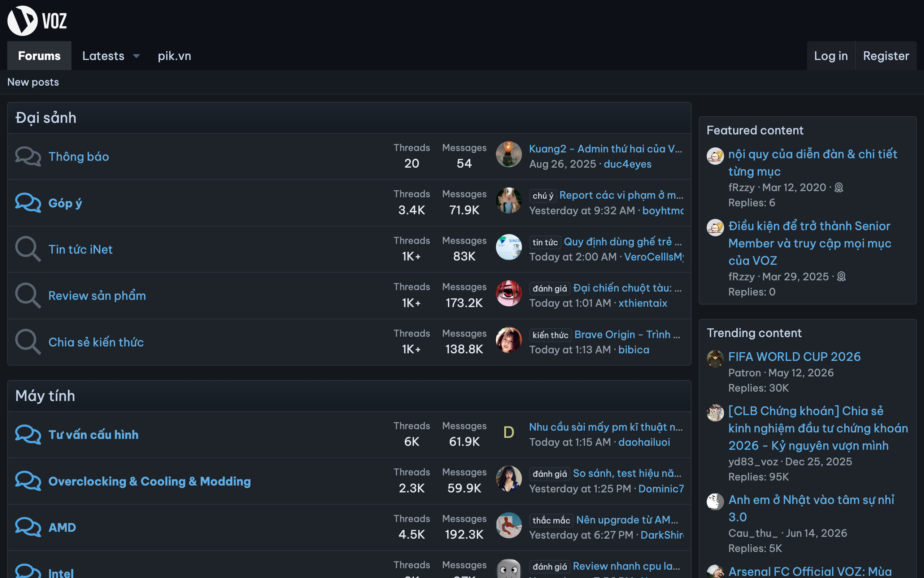Open yd83_voz avatar beside CLB Chứng khoán thread
Viewport: 924px width, 578px height.
[715, 413]
